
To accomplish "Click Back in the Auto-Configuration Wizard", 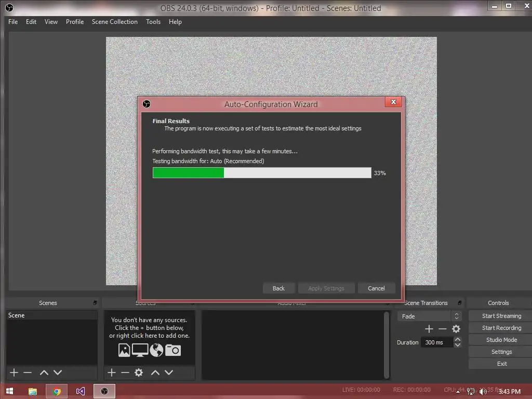I will click(x=278, y=288).
